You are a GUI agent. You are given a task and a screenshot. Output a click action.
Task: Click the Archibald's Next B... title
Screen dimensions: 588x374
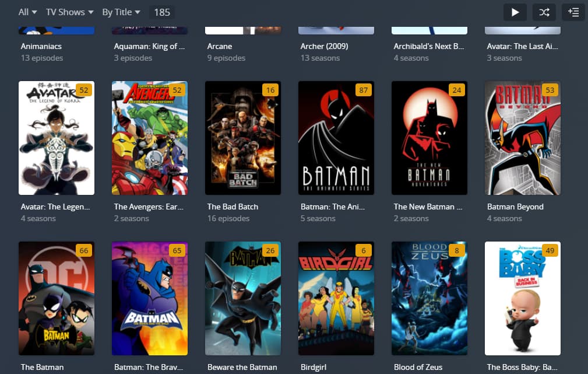coord(429,46)
